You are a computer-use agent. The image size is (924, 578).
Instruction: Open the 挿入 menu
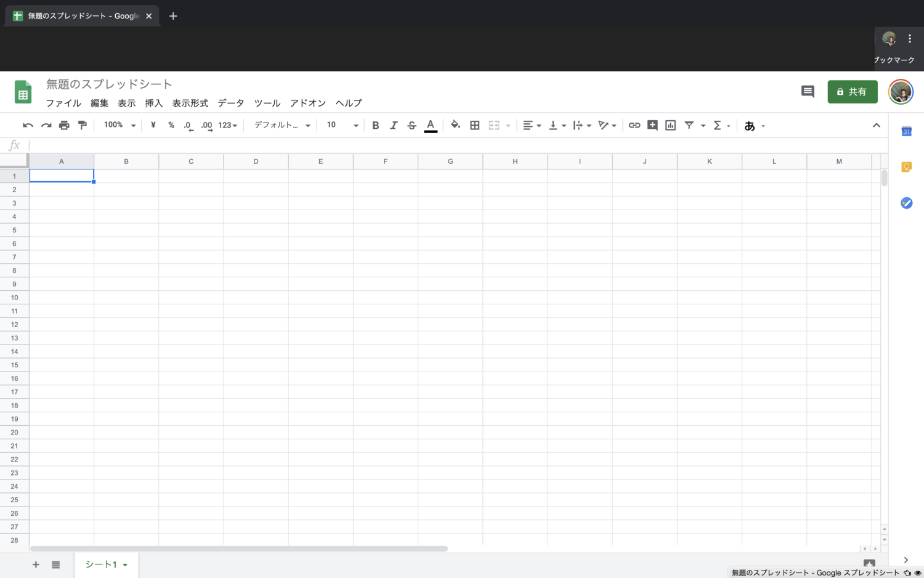click(x=153, y=103)
